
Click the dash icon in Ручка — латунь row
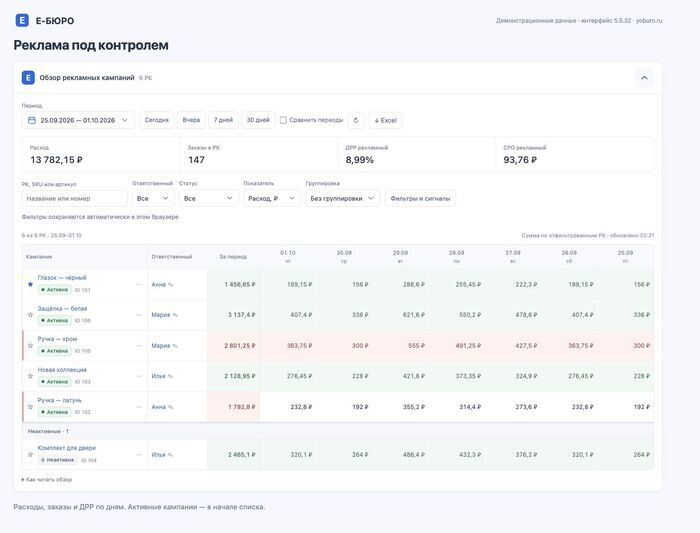click(x=139, y=407)
